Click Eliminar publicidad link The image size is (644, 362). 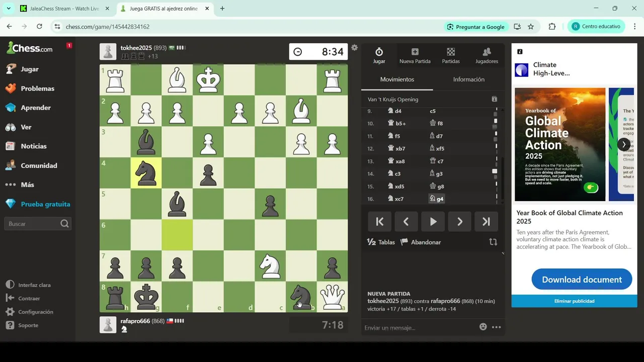pyautogui.click(x=574, y=301)
